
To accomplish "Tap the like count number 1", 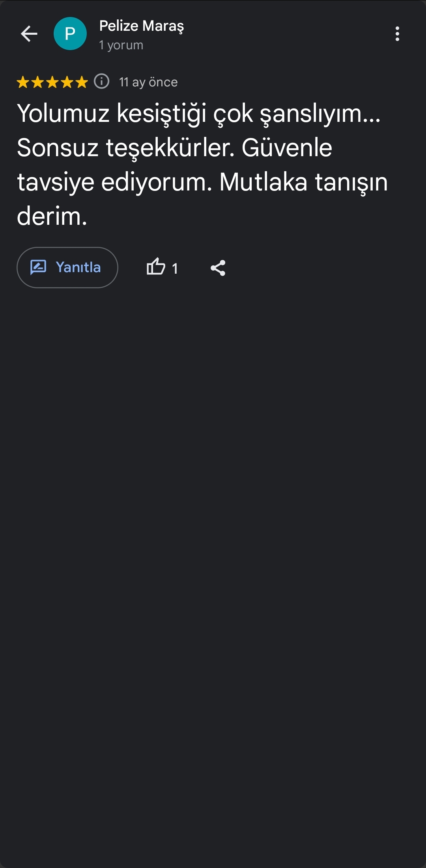I will 175,269.
